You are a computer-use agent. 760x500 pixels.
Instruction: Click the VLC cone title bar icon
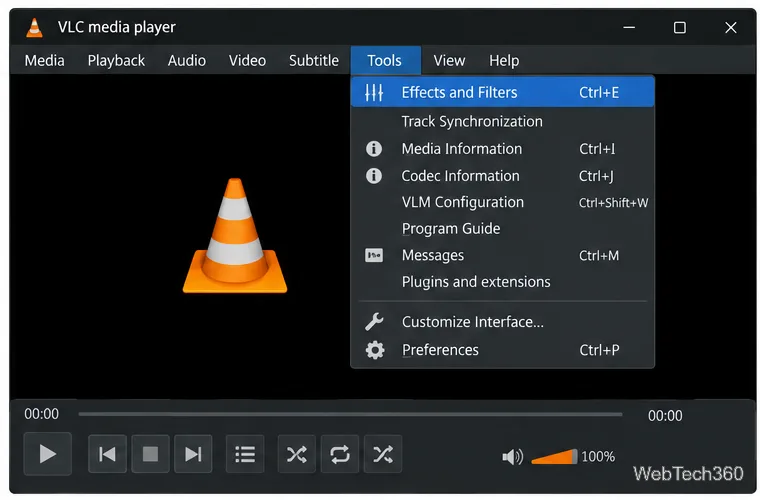coord(34,27)
